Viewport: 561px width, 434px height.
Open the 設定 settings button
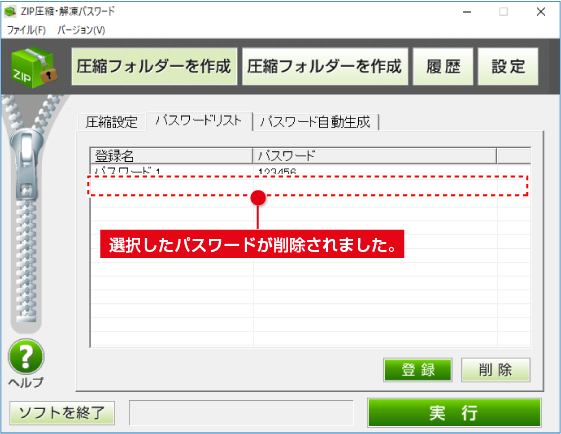pos(508,67)
